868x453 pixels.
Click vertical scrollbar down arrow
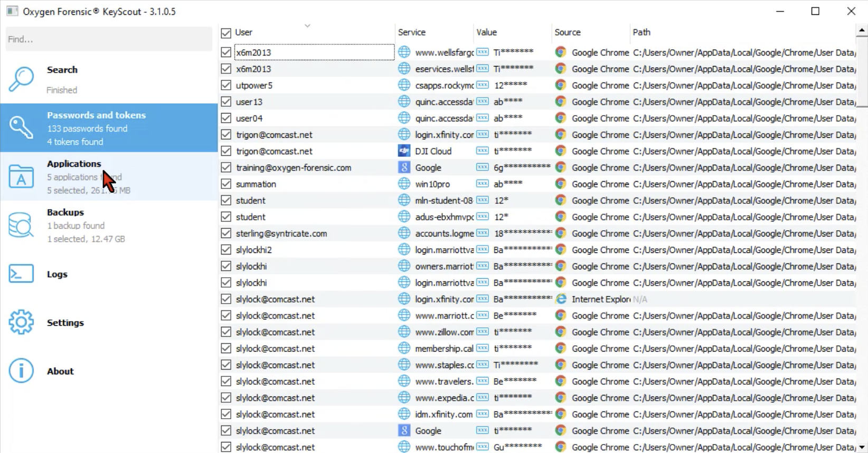point(862,447)
